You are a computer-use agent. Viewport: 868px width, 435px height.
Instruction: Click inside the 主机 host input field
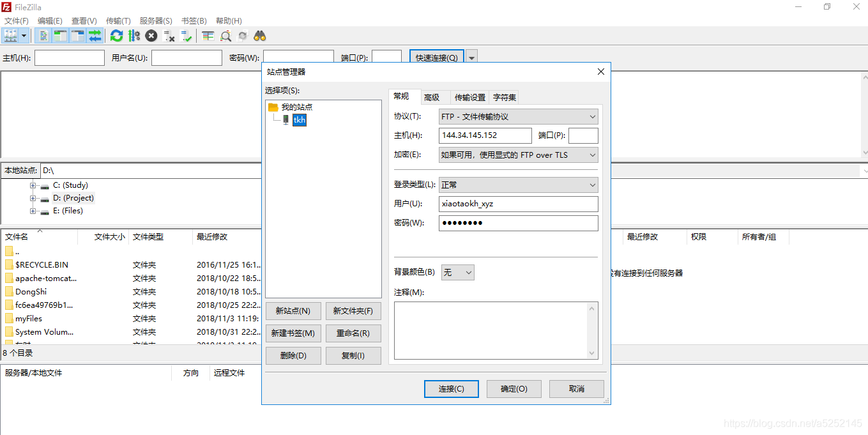point(484,135)
